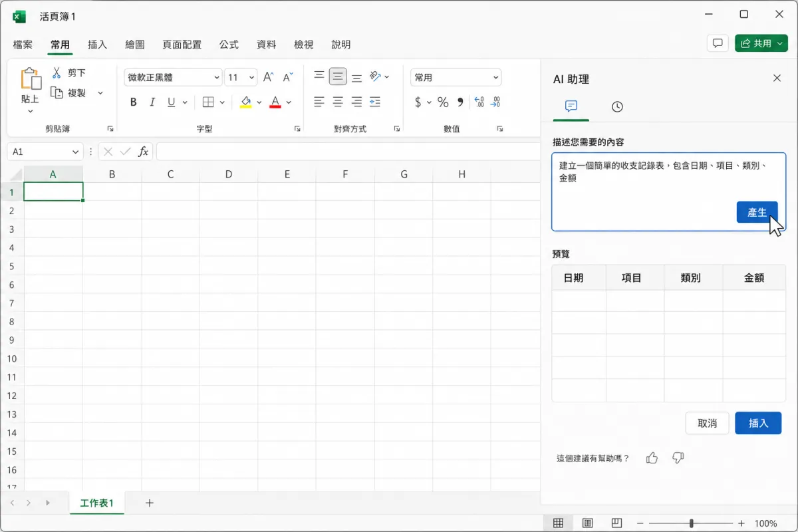Click the wrap text icon
798x532 pixels.
click(375, 102)
